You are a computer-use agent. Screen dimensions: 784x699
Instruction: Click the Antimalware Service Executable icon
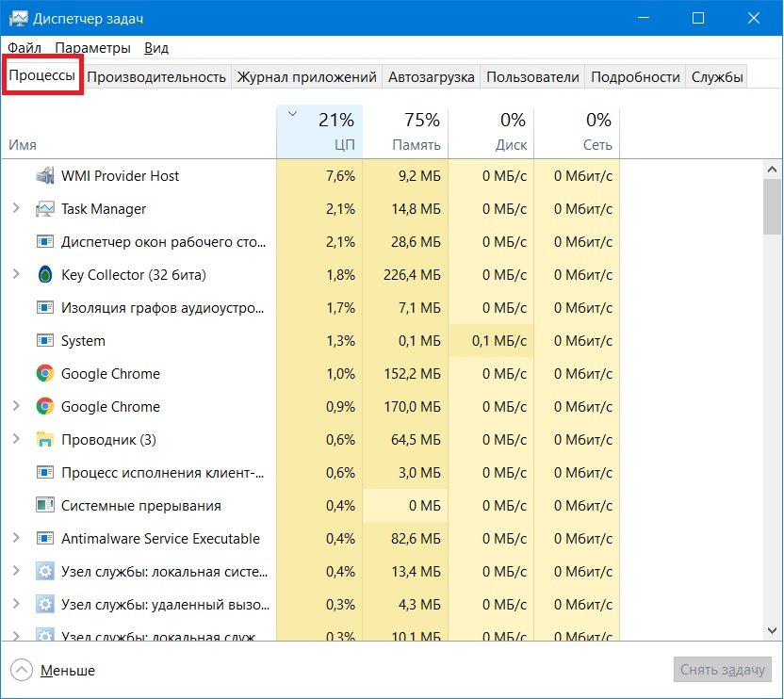click(44, 539)
